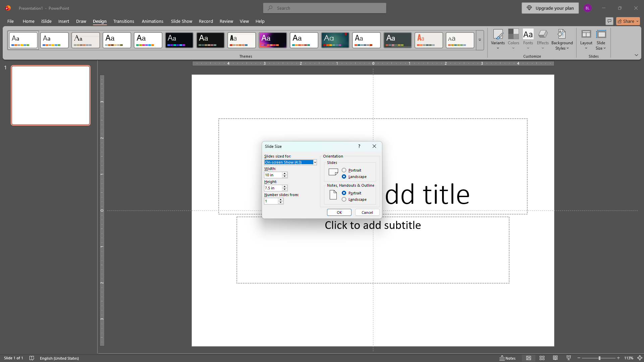Screen dimensions: 644x362
Task: Switch to Normal view in status bar
Action: (529, 358)
